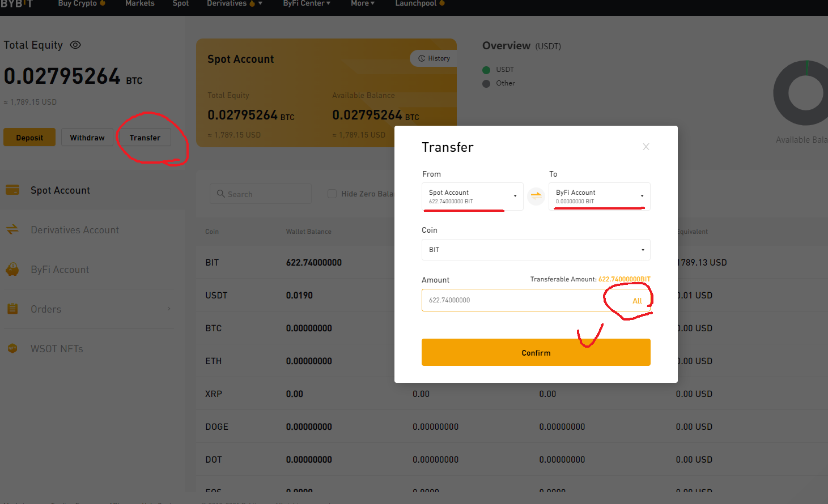Image resolution: width=828 pixels, height=504 pixels.
Task: Click the search magnifier icon
Action: click(221, 194)
